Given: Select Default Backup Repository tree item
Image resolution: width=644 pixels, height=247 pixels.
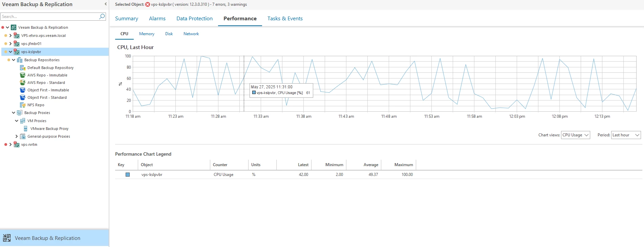Looking at the screenshot, I should point(50,68).
